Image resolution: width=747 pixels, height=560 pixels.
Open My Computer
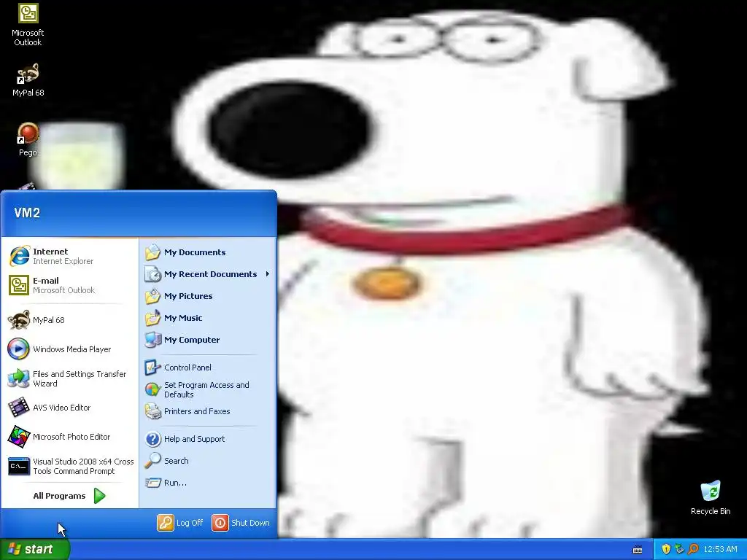[x=208, y=340]
